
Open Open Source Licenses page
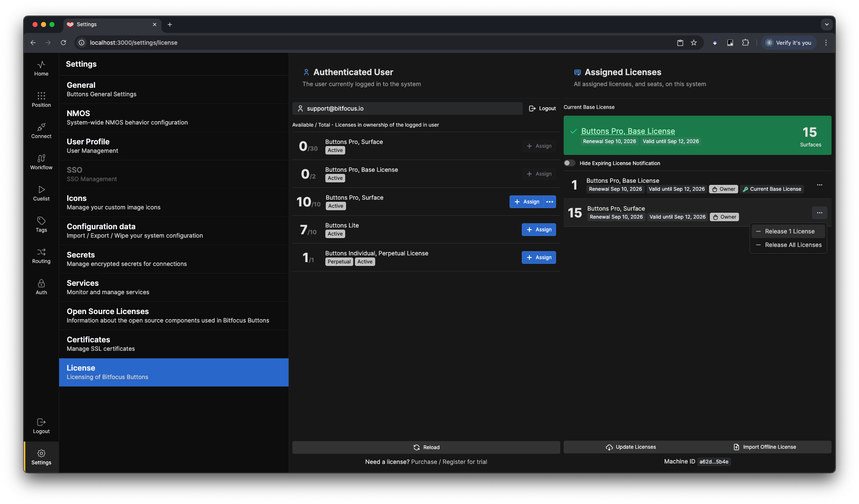tap(174, 316)
